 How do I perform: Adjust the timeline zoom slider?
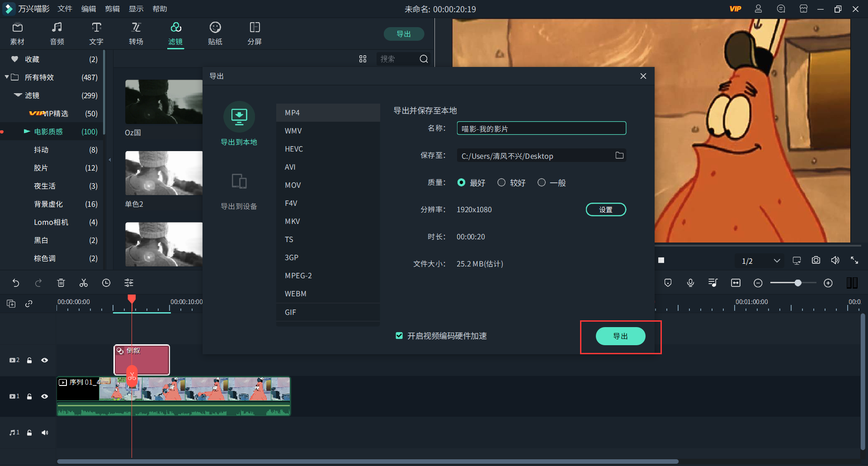click(x=797, y=282)
